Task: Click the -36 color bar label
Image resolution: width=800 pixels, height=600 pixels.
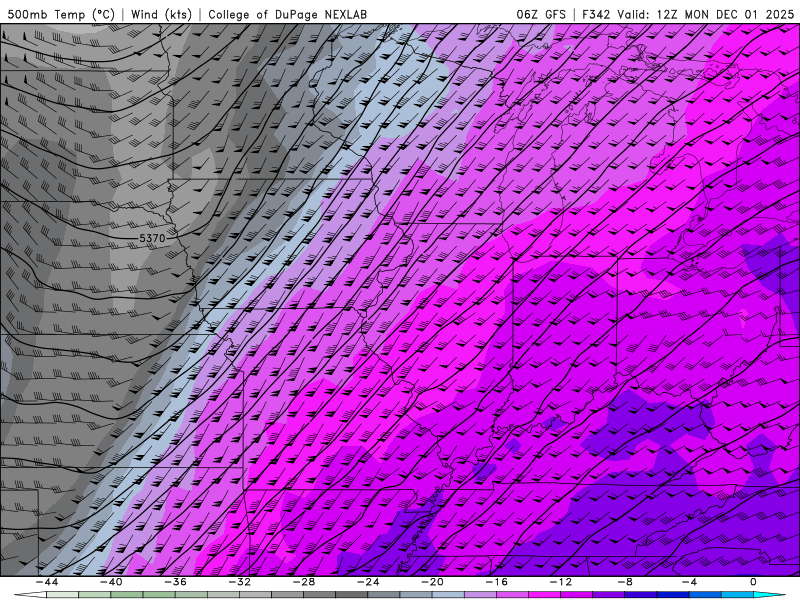Action: [175, 582]
